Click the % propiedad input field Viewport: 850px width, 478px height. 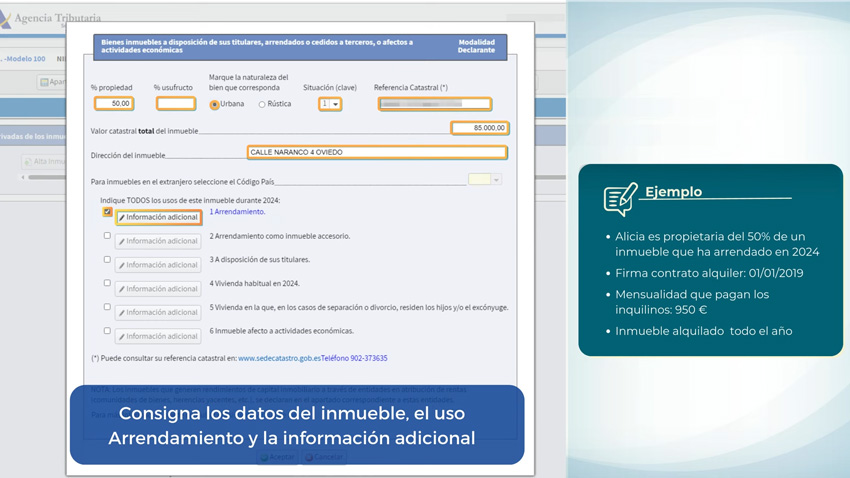114,104
